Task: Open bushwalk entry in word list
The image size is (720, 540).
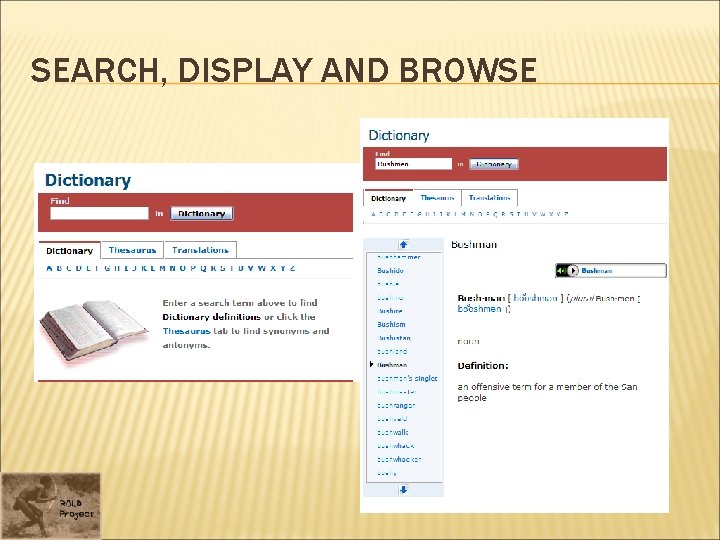Action: pos(393,432)
